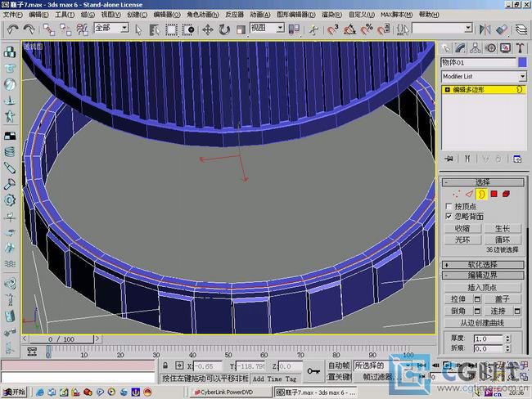The image size is (532, 399).
Task: Open the 渲染(R) menu
Action: point(331,15)
